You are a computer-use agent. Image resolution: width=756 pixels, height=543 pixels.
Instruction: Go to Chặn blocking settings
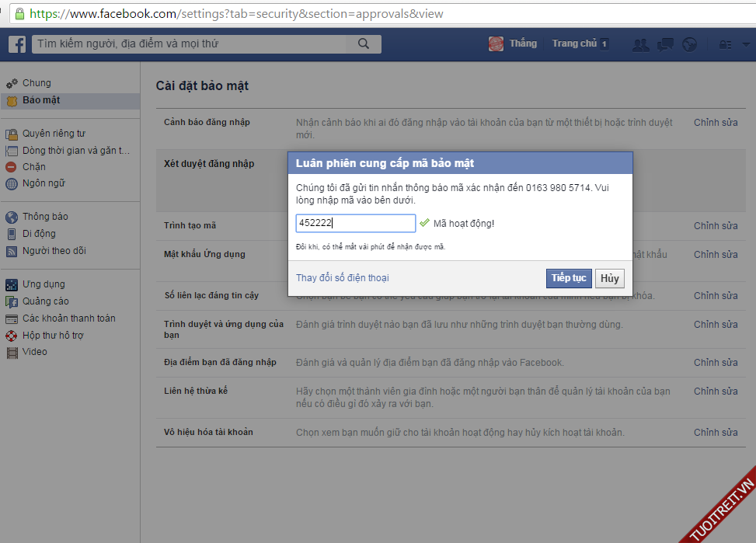click(x=33, y=167)
